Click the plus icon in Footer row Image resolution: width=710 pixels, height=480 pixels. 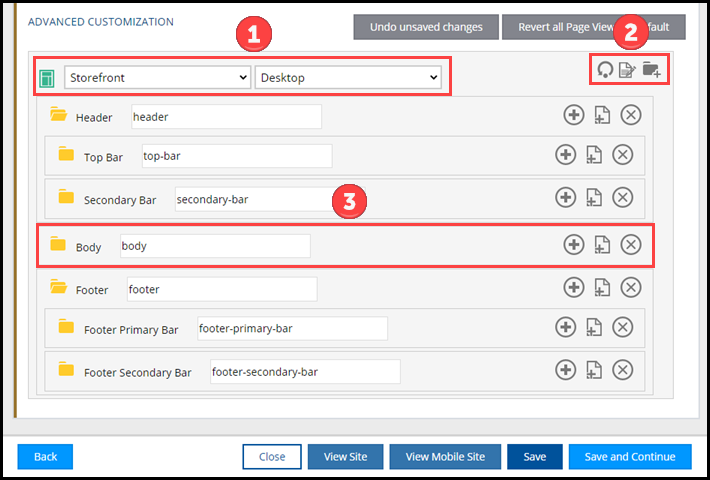coord(574,287)
